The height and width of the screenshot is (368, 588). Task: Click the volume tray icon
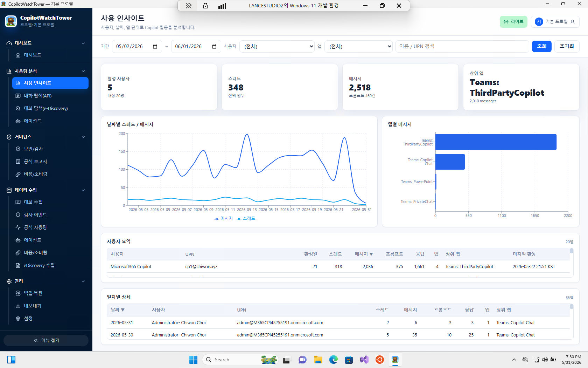[x=545, y=360]
